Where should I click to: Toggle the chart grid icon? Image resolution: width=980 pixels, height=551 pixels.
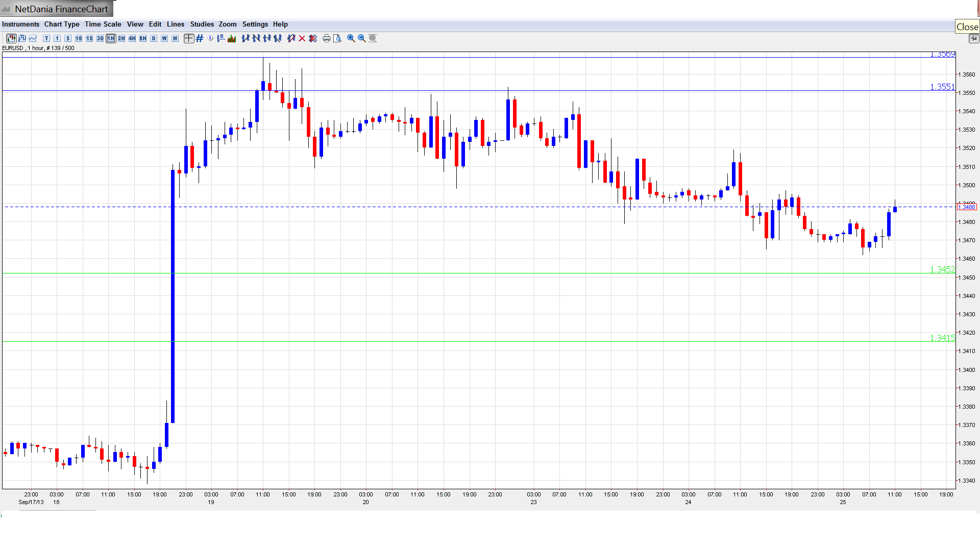point(200,38)
